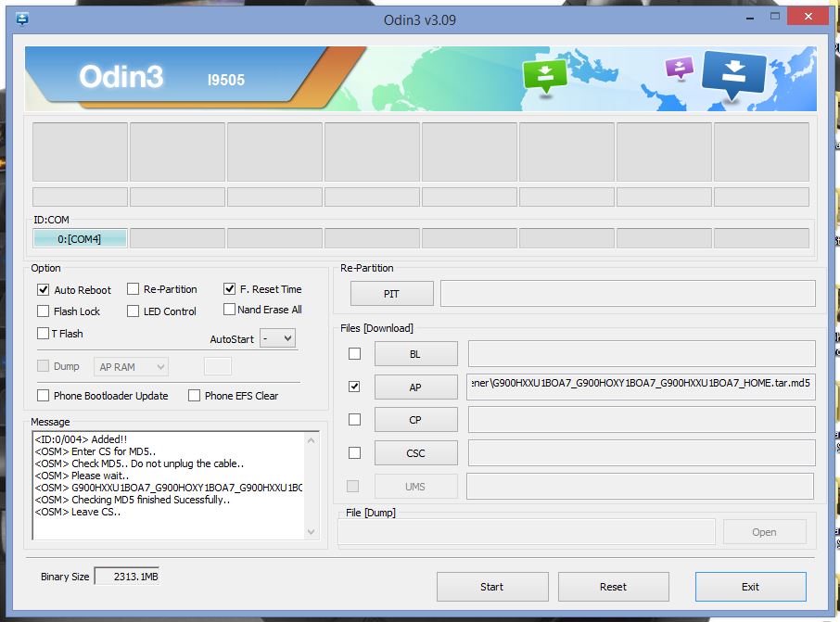
Task: Close the Odin3 window
Action: click(x=808, y=17)
